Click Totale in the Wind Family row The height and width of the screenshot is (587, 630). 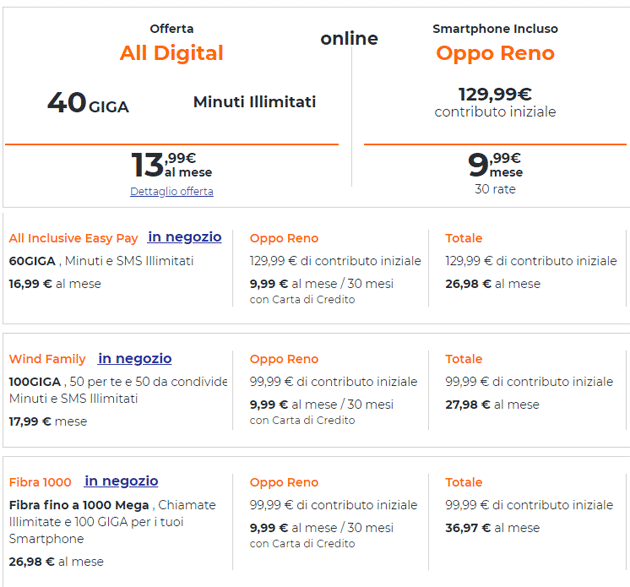464,359
